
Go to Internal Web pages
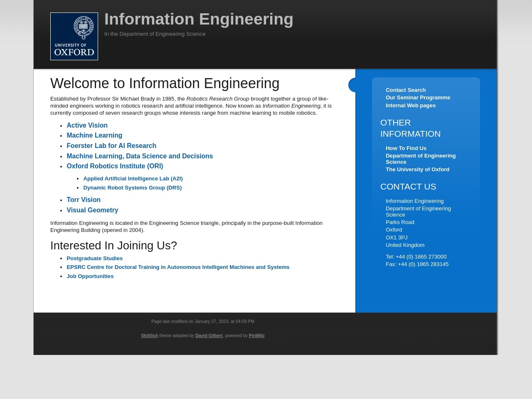[x=411, y=105]
